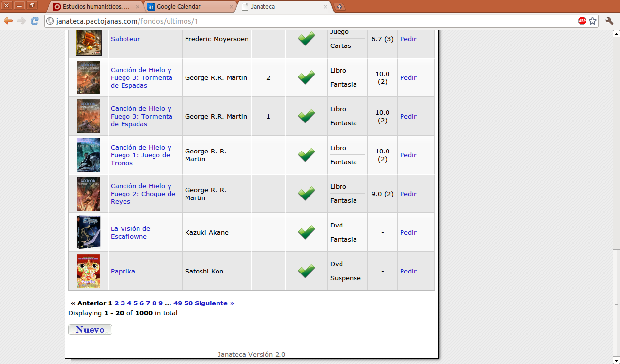Screen dimensions: 620x364
Task: Click the Adblock Plus icon in address bar
Action: (582, 21)
